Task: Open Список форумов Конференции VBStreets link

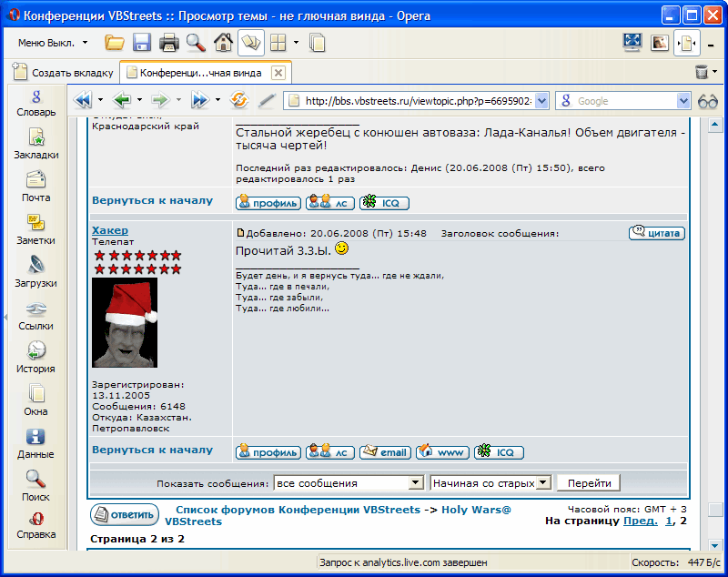Action: (298, 510)
